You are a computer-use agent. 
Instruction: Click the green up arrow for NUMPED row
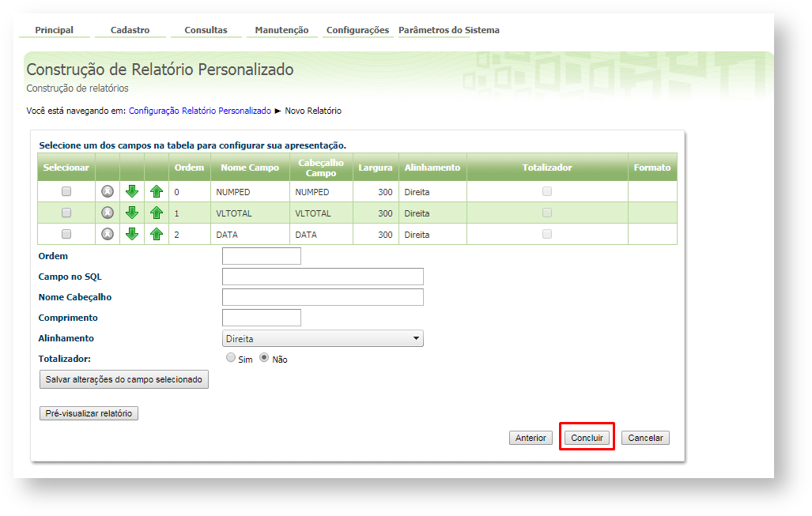pos(157,191)
